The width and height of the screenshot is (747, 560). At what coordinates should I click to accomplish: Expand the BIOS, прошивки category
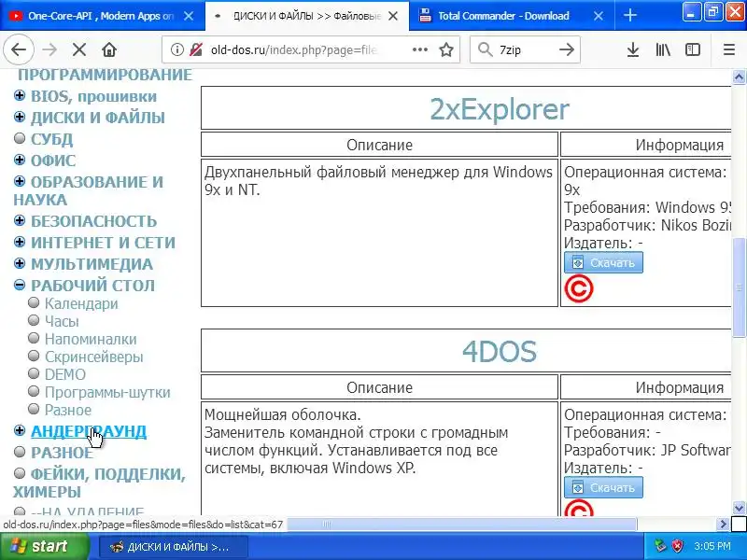(20, 96)
